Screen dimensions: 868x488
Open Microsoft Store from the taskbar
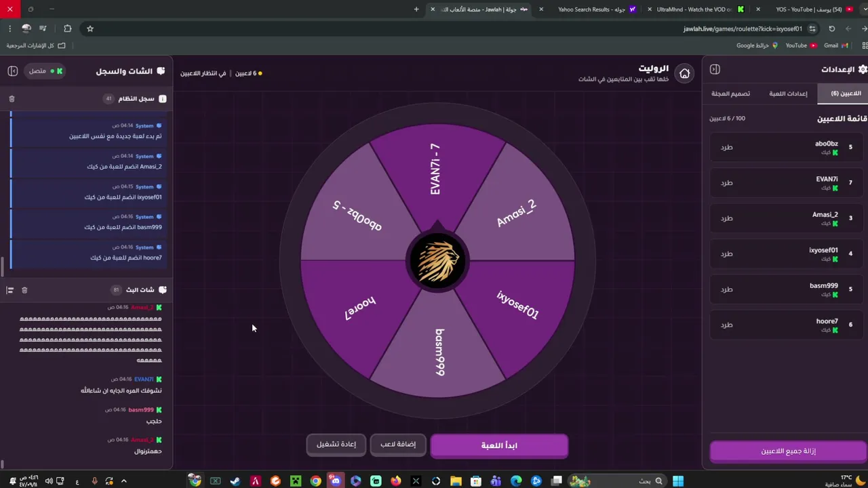pos(476,481)
